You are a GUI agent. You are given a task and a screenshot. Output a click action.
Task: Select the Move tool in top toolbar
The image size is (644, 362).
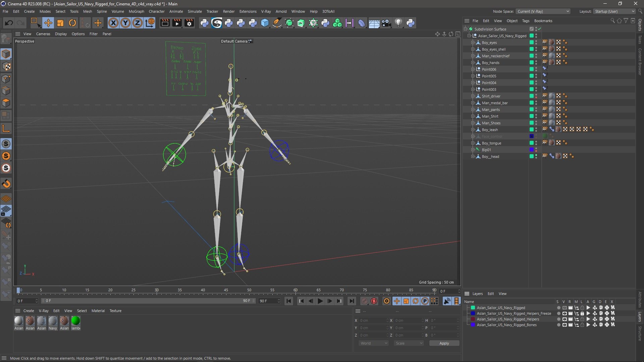point(48,23)
